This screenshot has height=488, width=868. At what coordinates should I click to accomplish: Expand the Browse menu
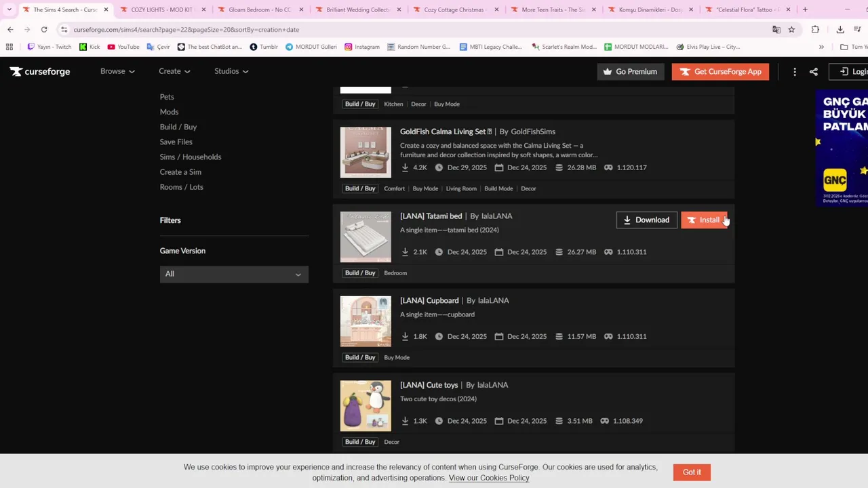[x=117, y=71]
